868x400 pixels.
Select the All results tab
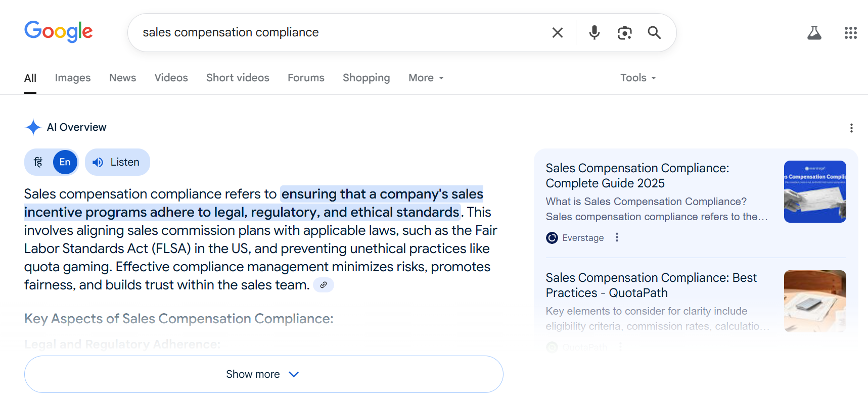click(30, 78)
